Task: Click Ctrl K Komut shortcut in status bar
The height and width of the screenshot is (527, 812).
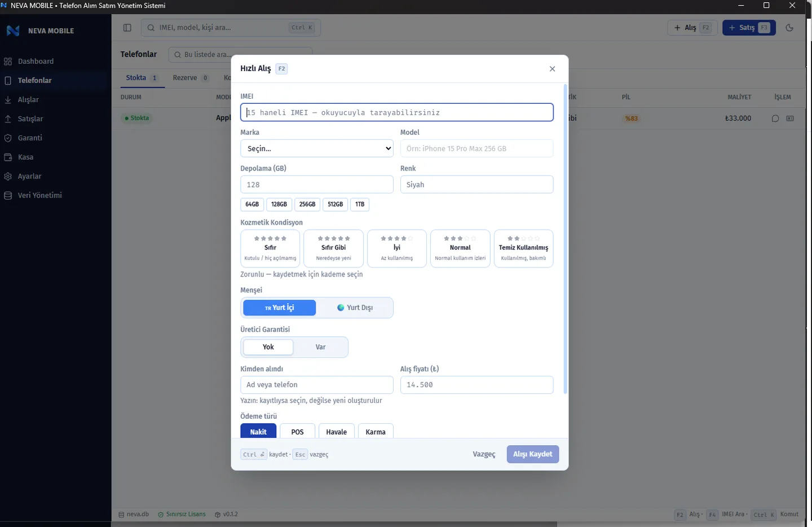Action: click(x=776, y=515)
